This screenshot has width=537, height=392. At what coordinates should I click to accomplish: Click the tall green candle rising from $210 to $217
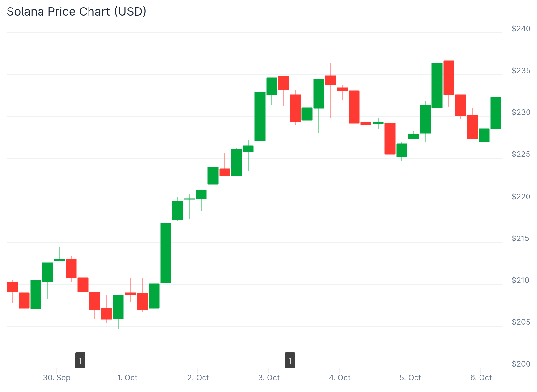(166, 253)
